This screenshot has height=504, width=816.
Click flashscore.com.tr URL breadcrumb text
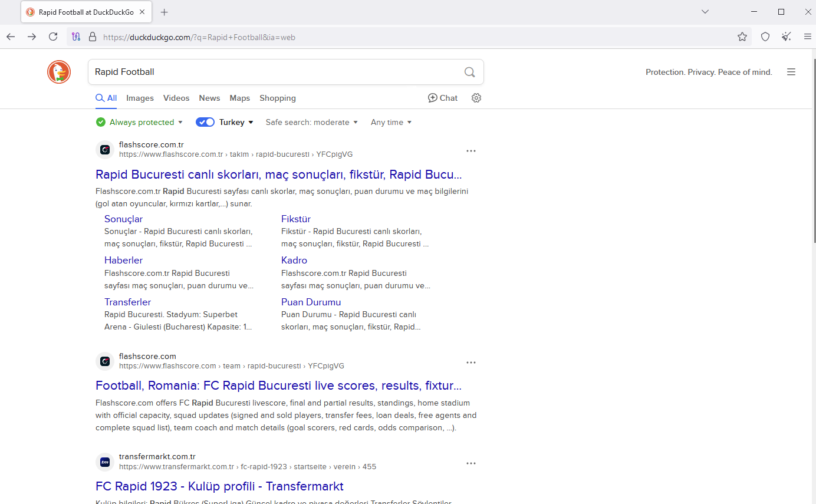[236, 154]
